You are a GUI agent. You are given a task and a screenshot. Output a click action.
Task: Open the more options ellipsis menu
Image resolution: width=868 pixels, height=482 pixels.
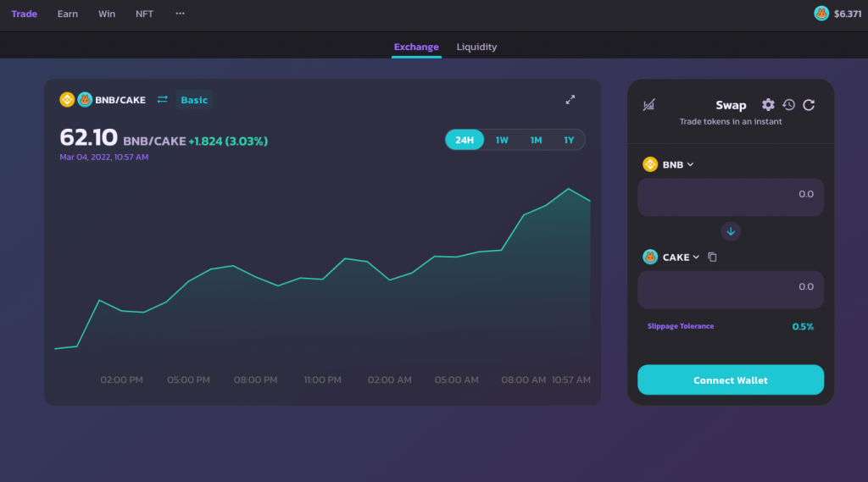pos(180,14)
